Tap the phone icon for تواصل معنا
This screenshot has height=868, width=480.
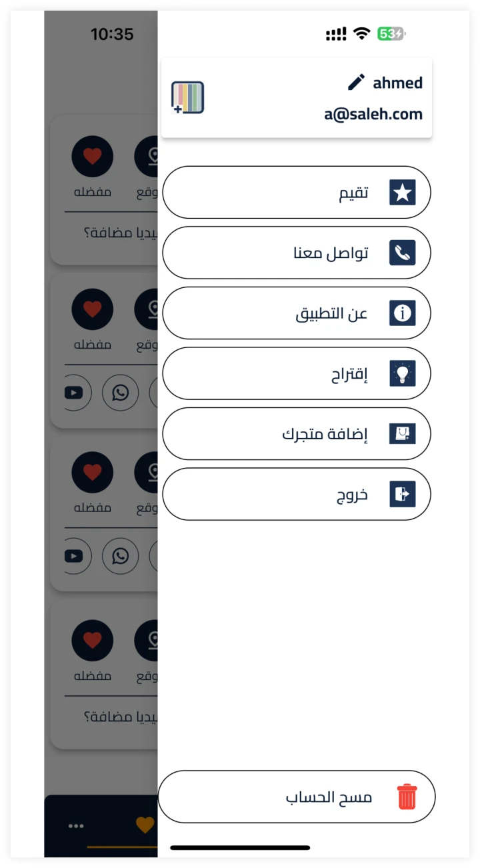click(402, 253)
